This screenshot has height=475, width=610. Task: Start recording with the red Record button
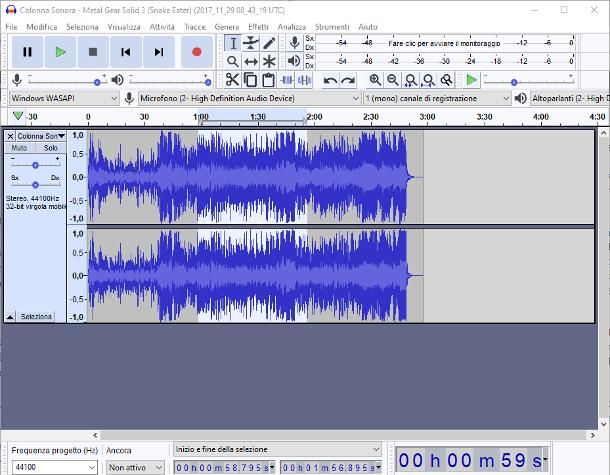pyautogui.click(x=197, y=52)
